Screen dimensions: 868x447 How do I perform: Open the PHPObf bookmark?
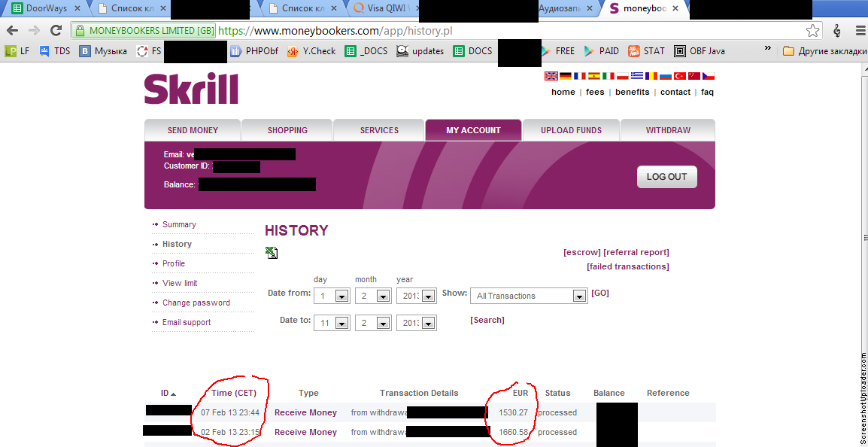tap(254, 51)
